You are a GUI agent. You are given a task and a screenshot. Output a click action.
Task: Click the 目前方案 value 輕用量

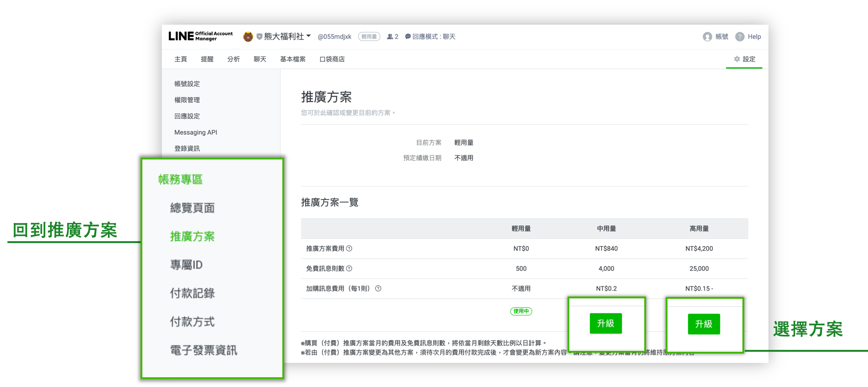[x=464, y=143]
